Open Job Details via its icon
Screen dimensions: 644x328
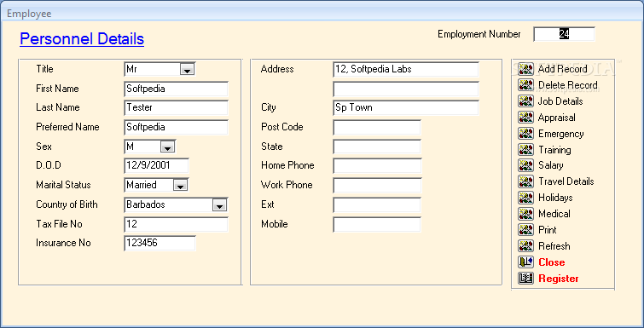click(525, 101)
